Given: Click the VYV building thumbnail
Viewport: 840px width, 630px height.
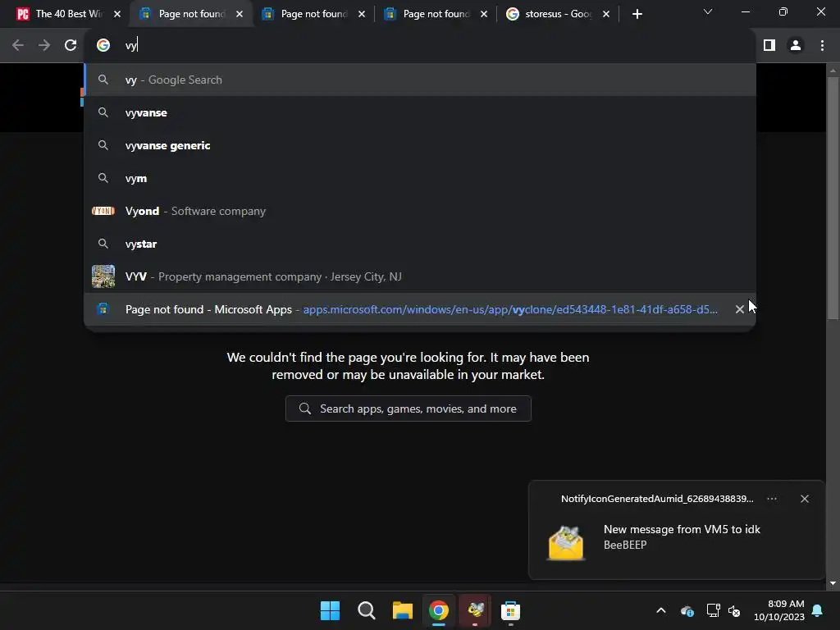Looking at the screenshot, I should point(103,276).
